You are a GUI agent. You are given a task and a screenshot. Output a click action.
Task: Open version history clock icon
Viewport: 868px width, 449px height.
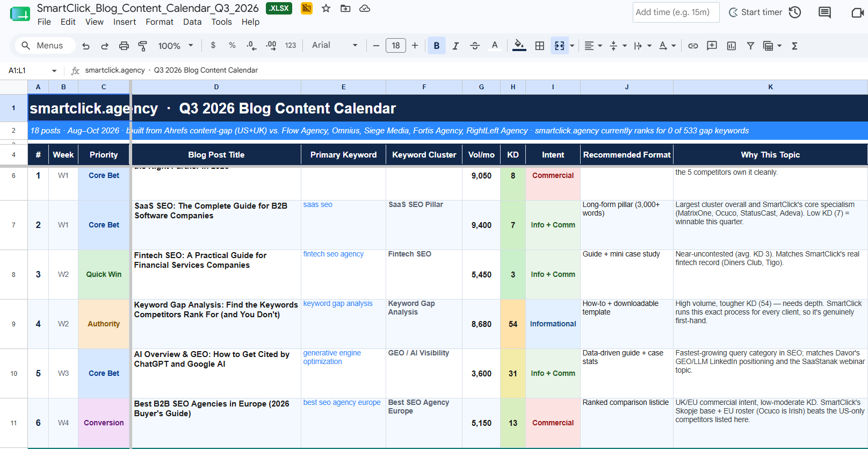point(795,12)
